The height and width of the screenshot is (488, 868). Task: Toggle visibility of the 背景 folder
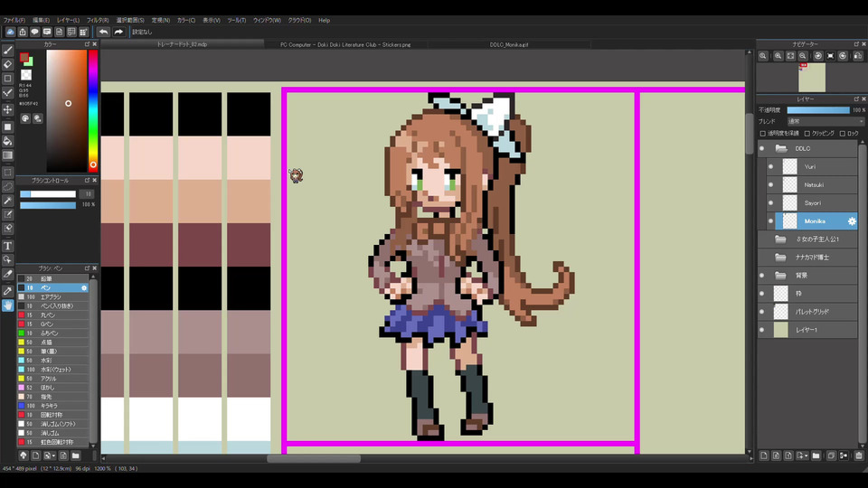click(761, 276)
